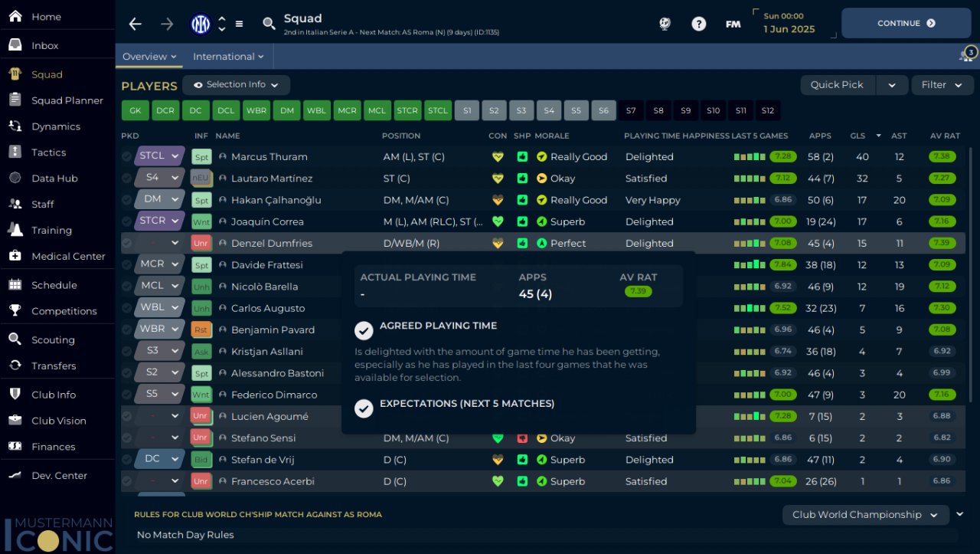
Task: Click the Quick Pick button
Action: click(837, 85)
